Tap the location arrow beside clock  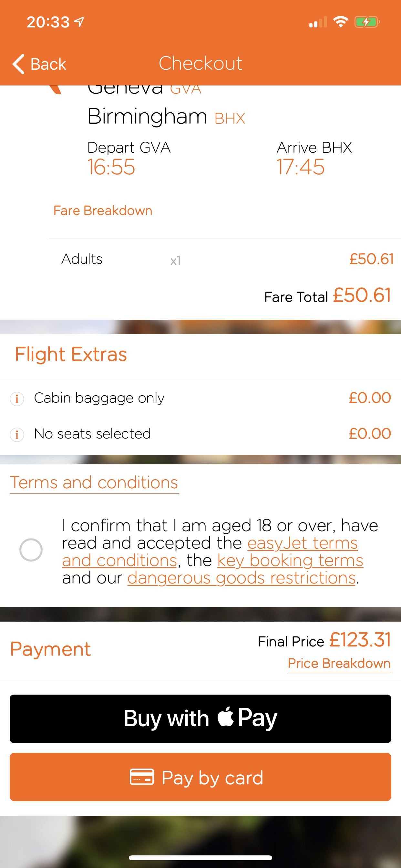(79, 22)
